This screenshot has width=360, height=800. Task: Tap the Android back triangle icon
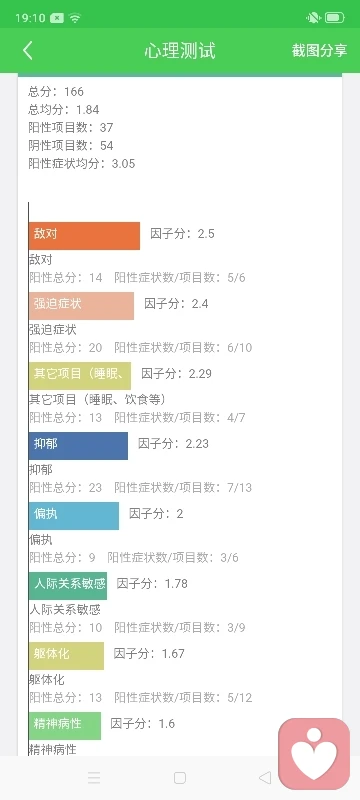coord(265,778)
